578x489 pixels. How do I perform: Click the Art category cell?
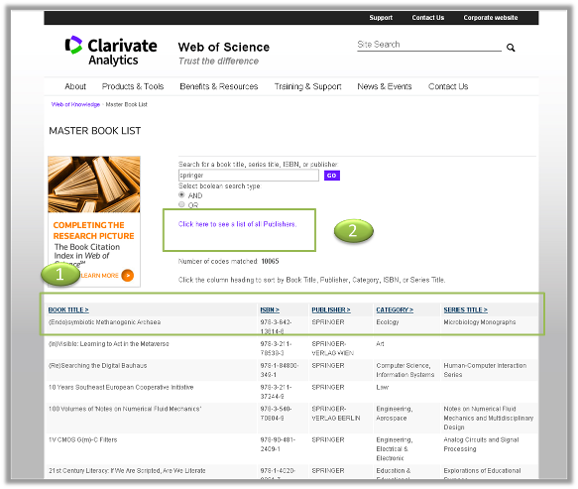(380, 344)
